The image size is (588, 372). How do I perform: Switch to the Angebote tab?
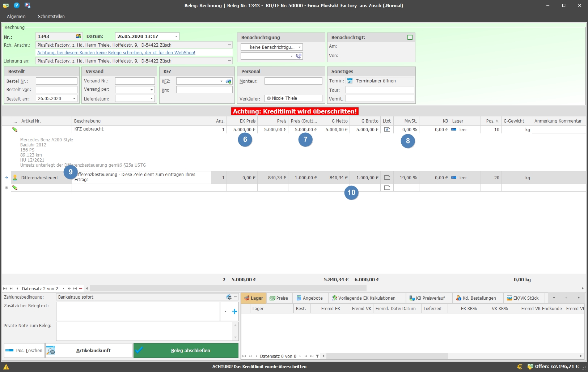(x=310, y=298)
